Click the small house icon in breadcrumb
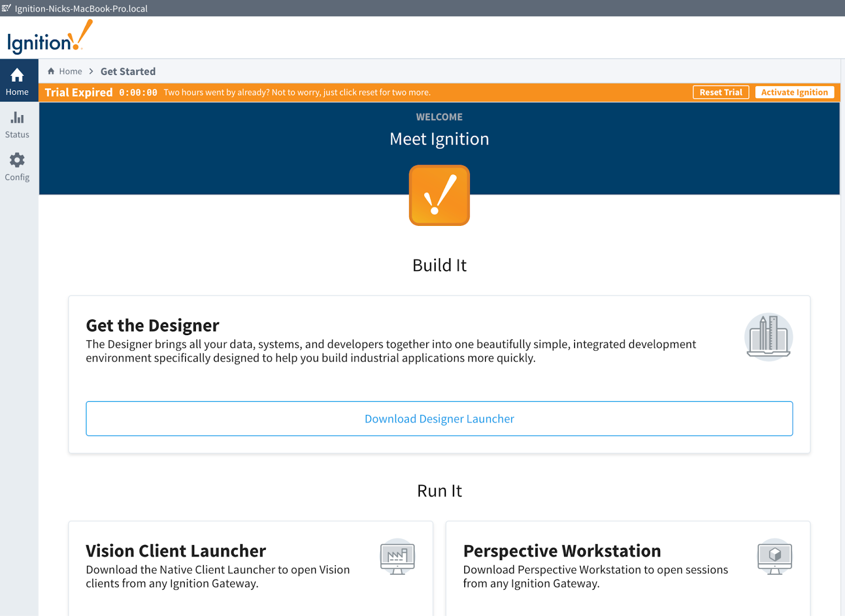 [51, 71]
